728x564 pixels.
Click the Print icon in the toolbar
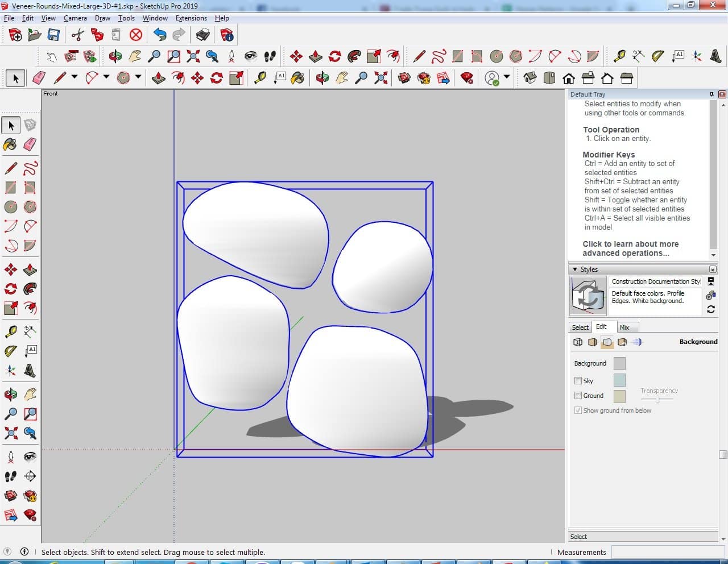pos(203,35)
